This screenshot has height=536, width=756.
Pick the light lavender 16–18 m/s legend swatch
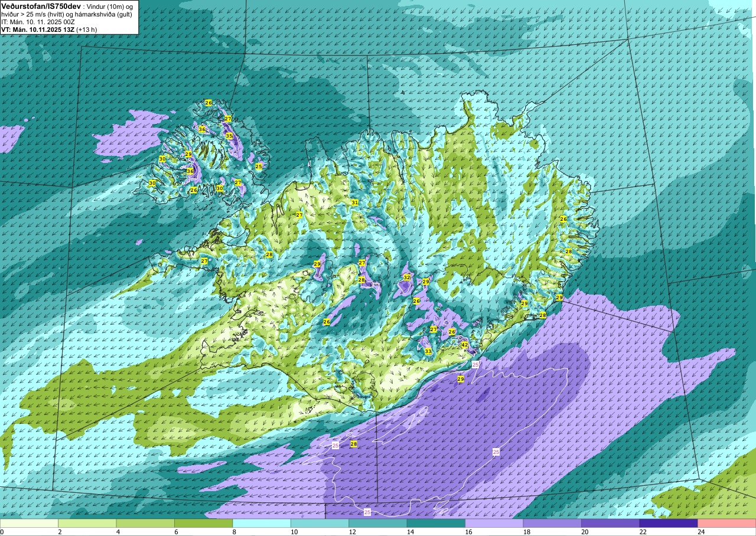coord(494,523)
